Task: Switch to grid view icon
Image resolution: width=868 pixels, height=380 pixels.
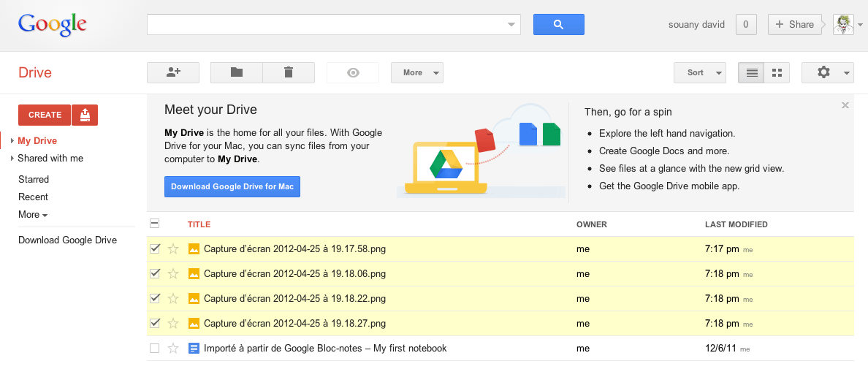Action: (777, 72)
